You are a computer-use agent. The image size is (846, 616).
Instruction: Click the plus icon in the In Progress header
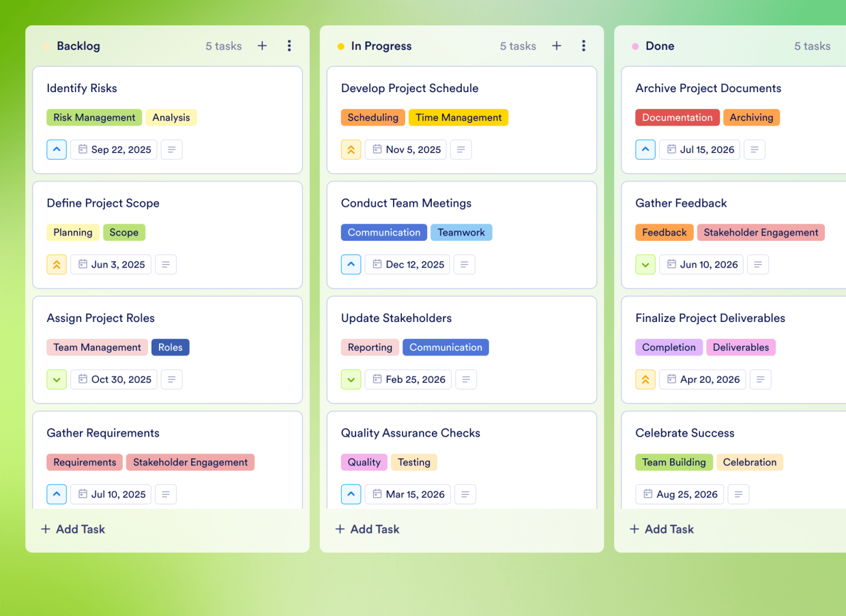point(556,46)
